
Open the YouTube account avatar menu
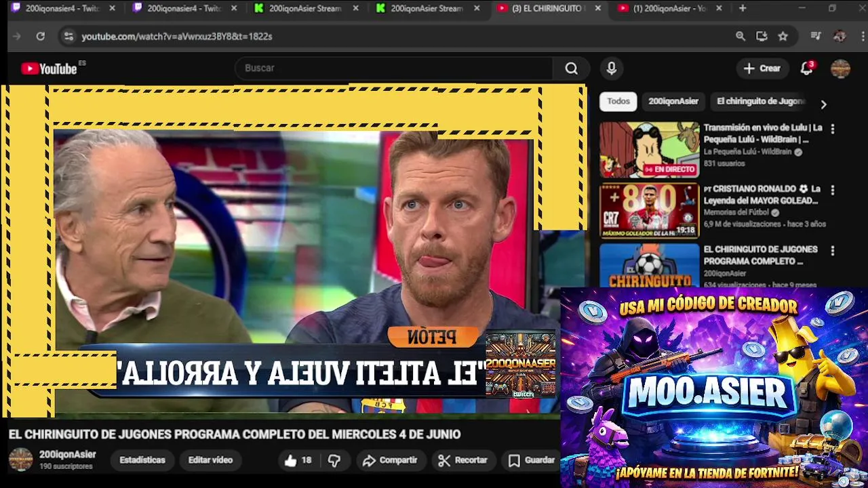tap(840, 68)
